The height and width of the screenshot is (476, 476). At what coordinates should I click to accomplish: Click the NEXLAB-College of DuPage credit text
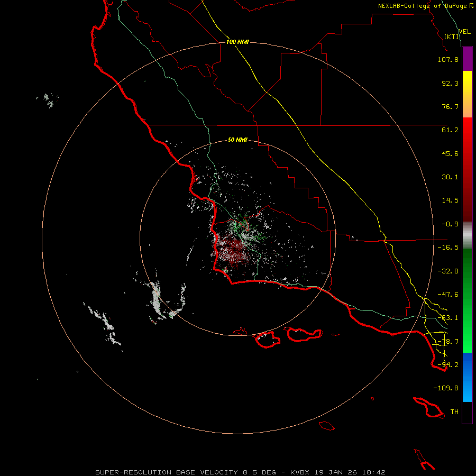[x=425, y=6]
